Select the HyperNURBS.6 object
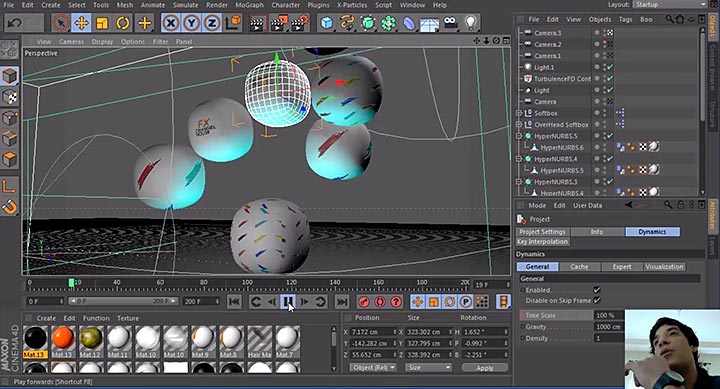 562,147
